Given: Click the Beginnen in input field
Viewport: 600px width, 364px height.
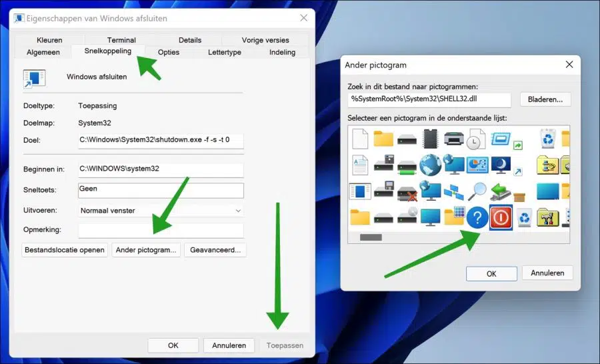Looking at the screenshot, I should coord(161,169).
